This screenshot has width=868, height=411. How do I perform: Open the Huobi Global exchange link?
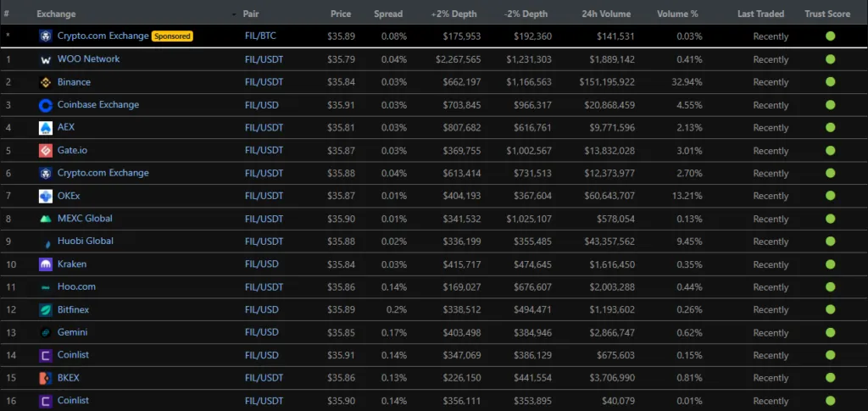pos(86,242)
